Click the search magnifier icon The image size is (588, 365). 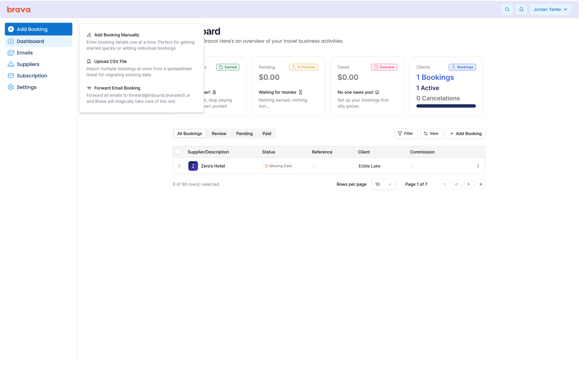click(507, 9)
